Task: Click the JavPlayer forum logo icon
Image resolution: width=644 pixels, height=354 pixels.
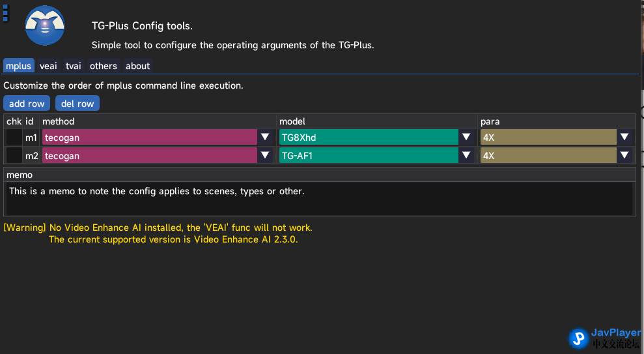Action: point(578,338)
